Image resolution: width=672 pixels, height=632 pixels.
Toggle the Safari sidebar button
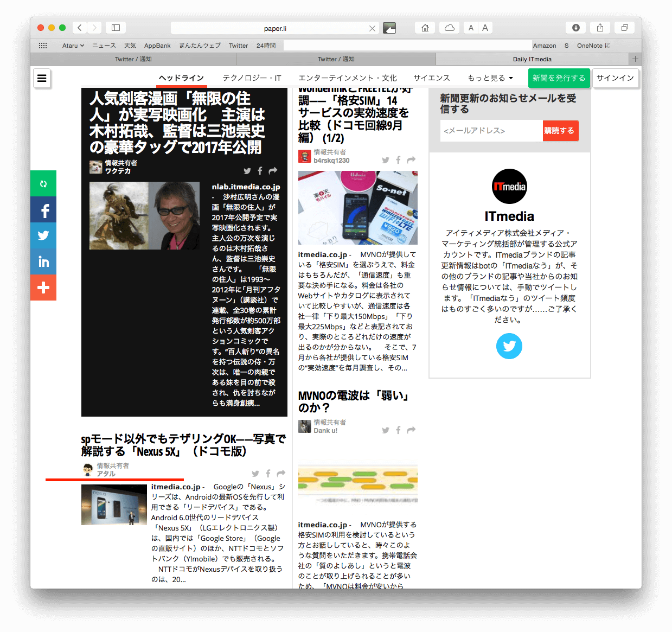(x=116, y=28)
